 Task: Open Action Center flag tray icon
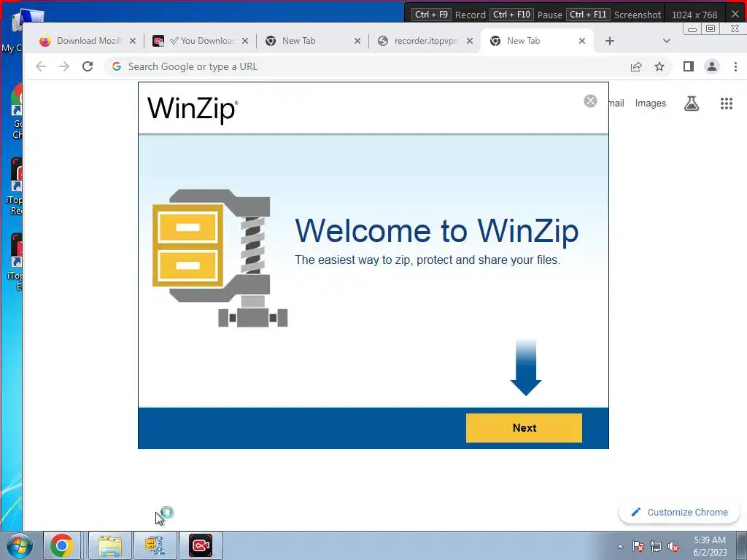click(638, 546)
